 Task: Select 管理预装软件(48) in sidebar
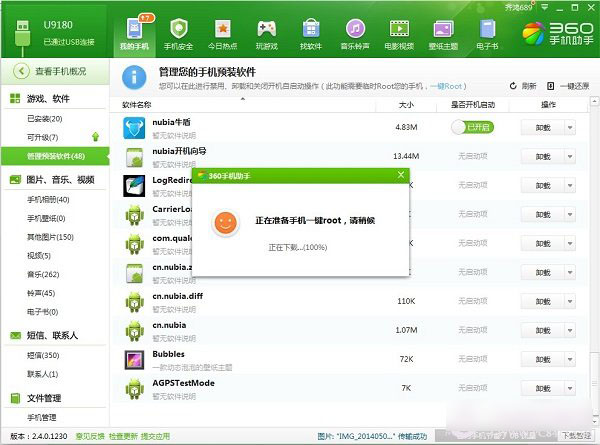[55, 156]
